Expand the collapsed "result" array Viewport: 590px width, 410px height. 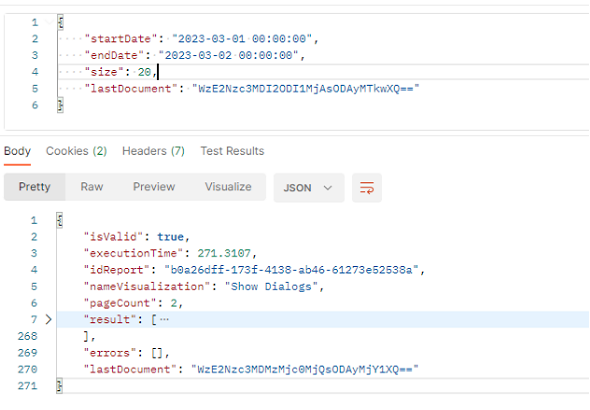pyautogui.click(x=49, y=320)
